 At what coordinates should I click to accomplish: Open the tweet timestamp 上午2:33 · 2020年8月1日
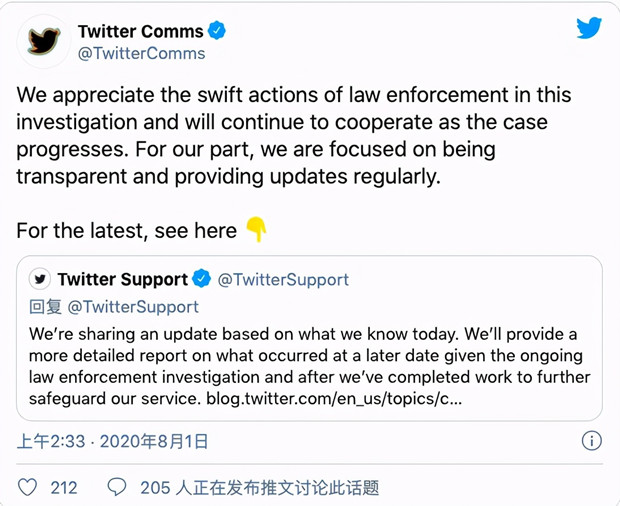pos(112,441)
